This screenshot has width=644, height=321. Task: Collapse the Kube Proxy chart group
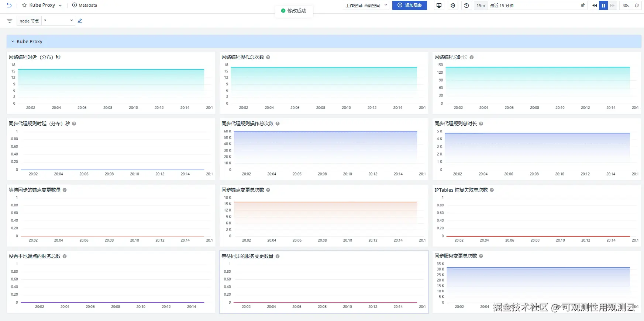(x=13, y=42)
